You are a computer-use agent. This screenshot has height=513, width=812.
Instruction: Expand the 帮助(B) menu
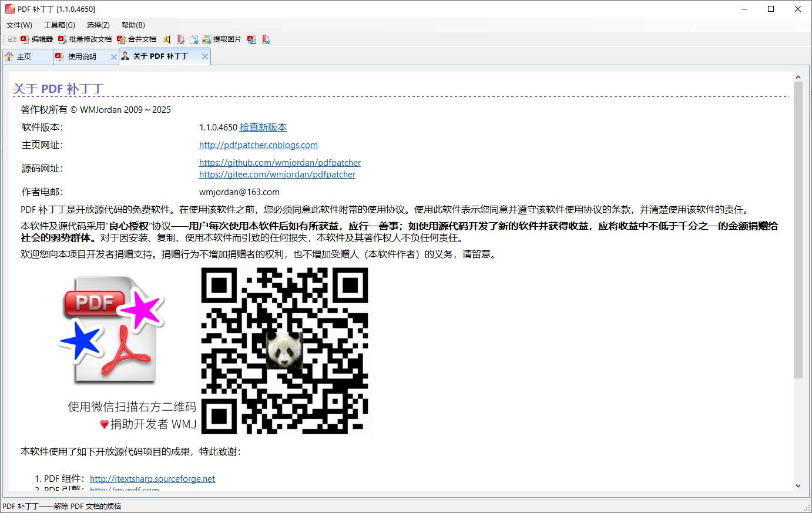coord(133,25)
